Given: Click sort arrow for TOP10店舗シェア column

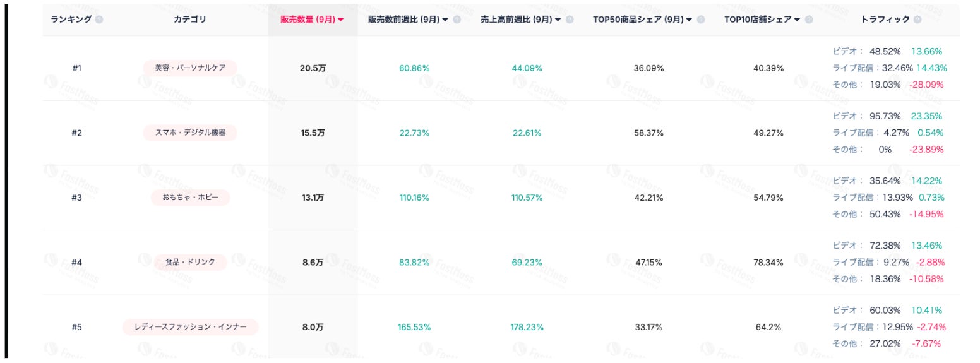Looking at the screenshot, I should tap(798, 20).
